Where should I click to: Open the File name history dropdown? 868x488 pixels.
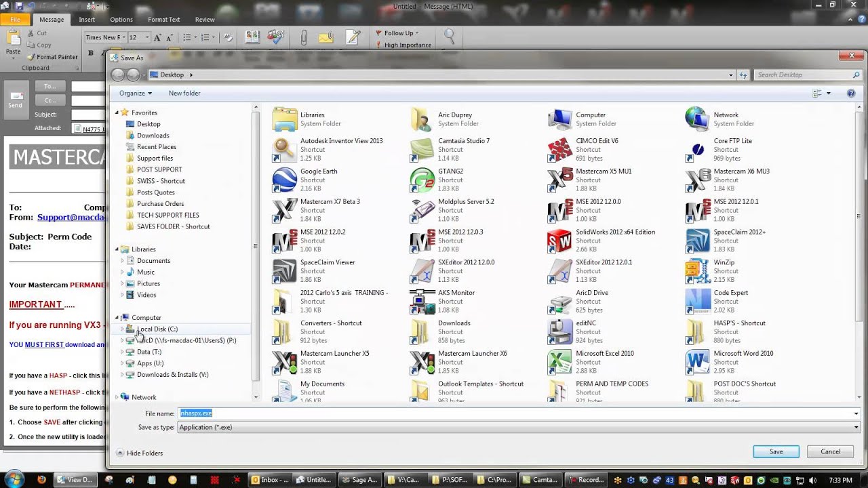(x=856, y=413)
